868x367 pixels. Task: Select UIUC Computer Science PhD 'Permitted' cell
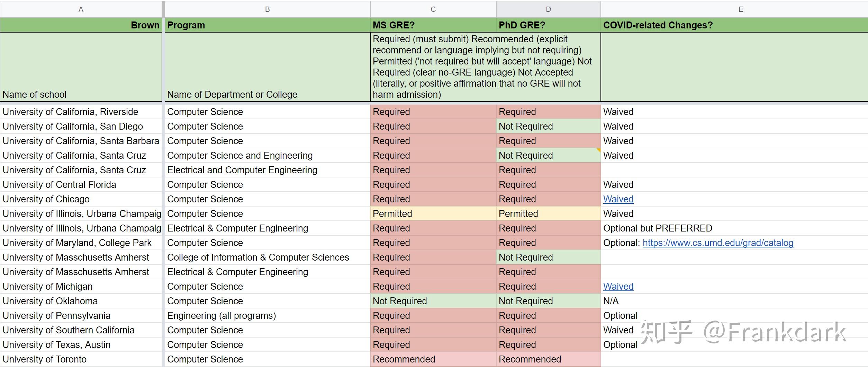(x=549, y=214)
